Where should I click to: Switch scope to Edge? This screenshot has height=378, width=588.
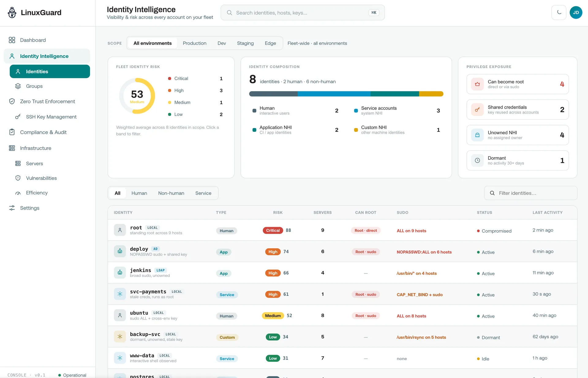pyautogui.click(x=270, y=43)
